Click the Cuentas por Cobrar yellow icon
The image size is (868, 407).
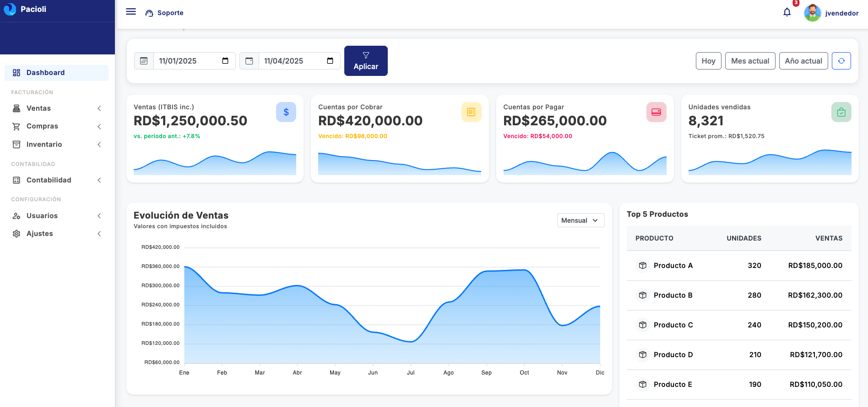point(471,112)
